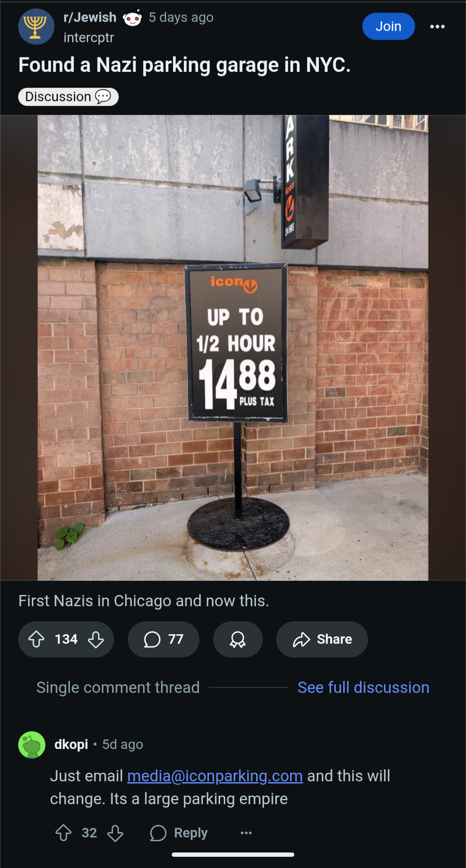Reply to dkopi's comment
This screenshot has width=466, height=868.
click(179, 833)
